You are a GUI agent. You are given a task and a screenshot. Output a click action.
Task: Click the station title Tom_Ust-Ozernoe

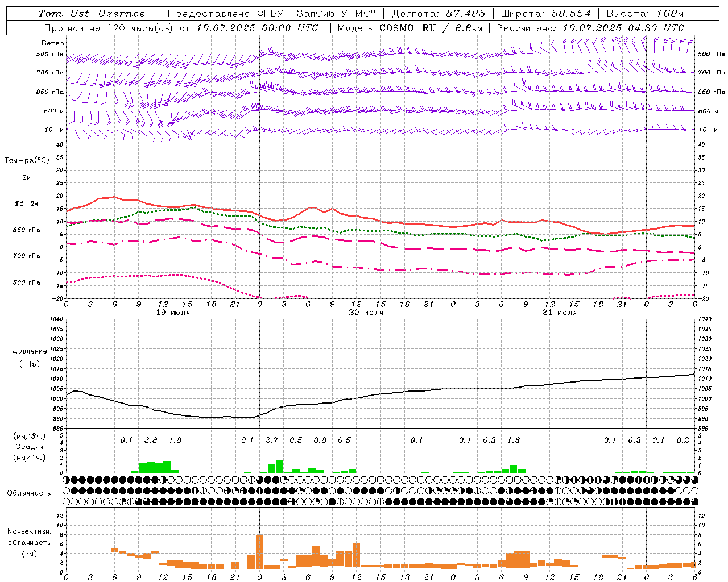(92, 14)
